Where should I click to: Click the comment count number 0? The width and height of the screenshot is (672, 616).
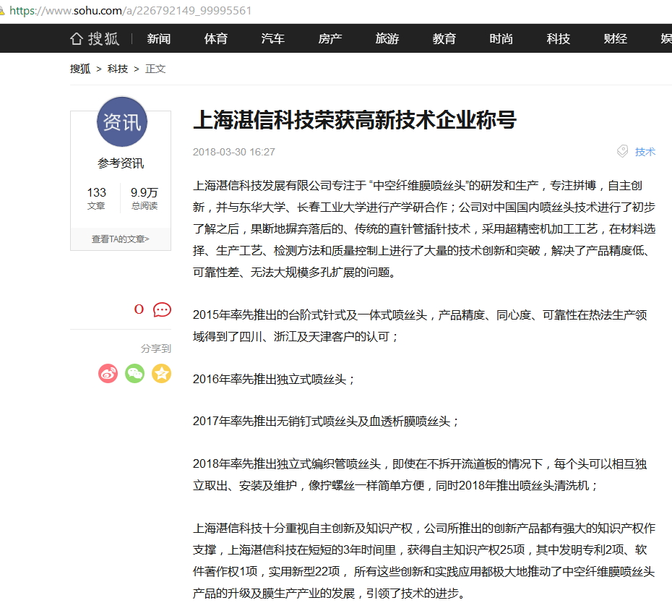coord(139,309)
